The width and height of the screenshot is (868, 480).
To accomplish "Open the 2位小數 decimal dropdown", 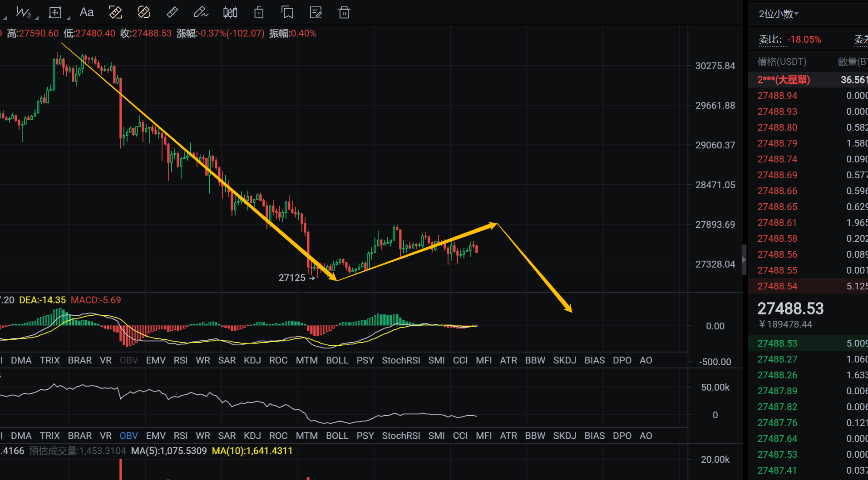I will (778, 14).
